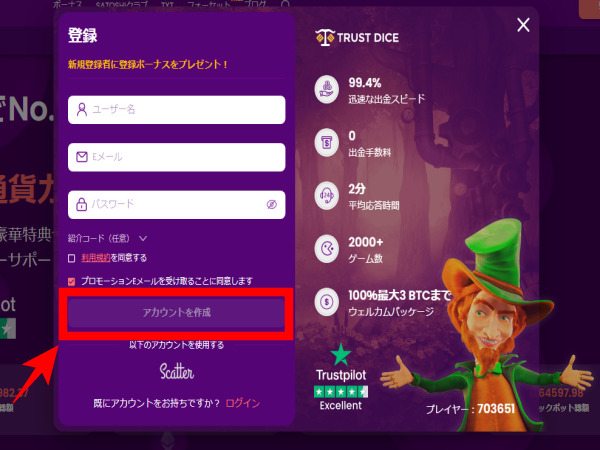Click the withdrawal fee icon
This screenshot has height=450, width=600.
pos(326,143)
